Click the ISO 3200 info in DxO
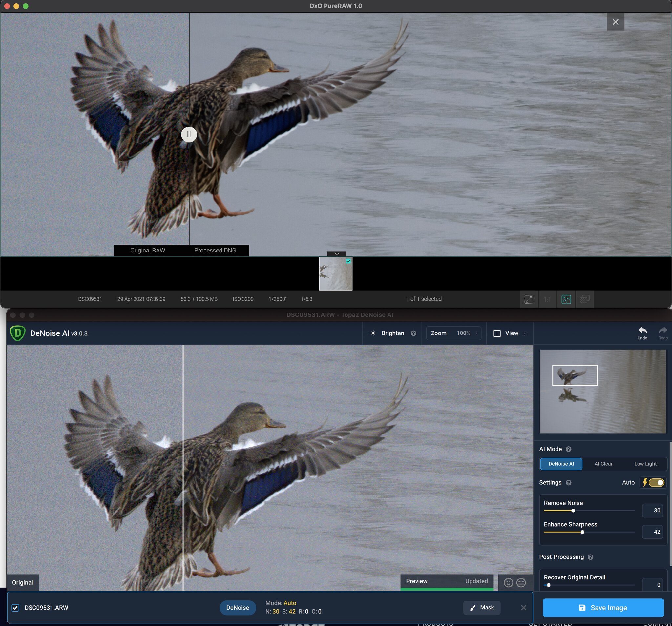 [x=243, y=299]
